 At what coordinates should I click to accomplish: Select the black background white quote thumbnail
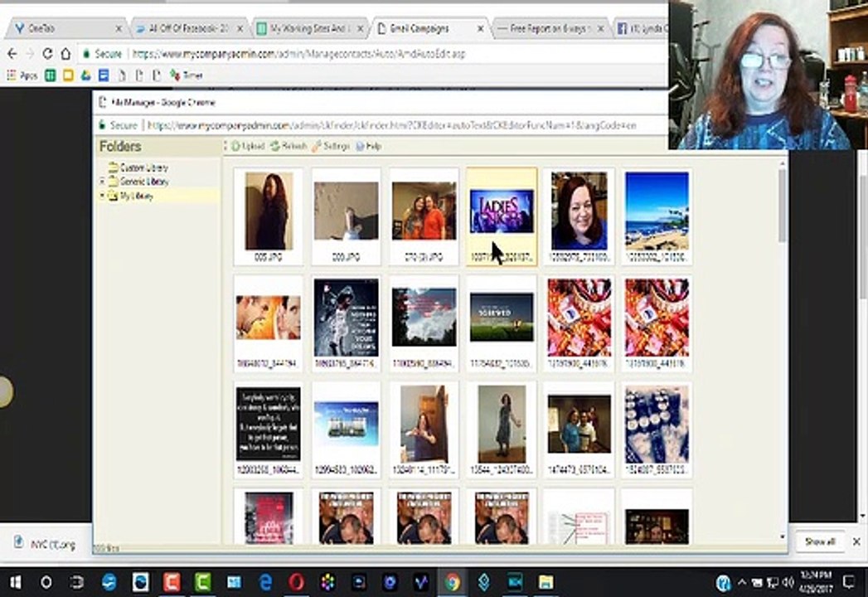(x=269, y=430)
